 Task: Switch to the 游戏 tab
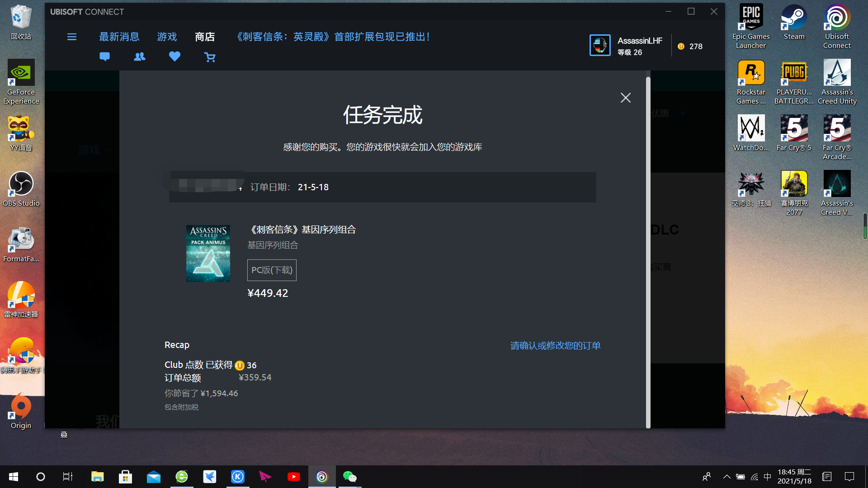click(167, 37)
